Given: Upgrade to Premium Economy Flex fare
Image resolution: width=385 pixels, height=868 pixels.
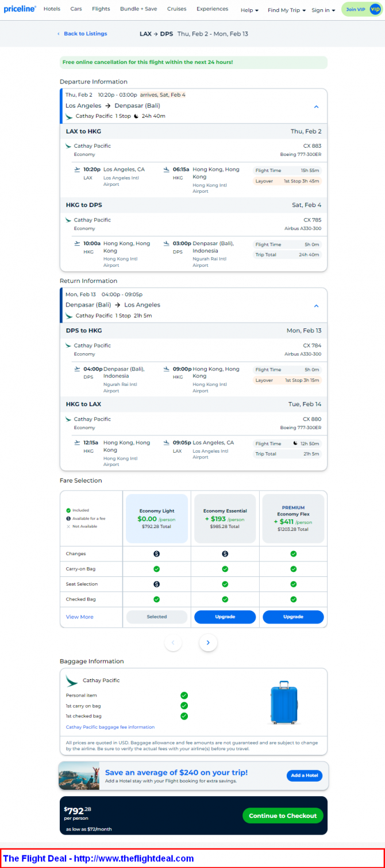Looking at the screenshot, I should click(x=293, y=617).
